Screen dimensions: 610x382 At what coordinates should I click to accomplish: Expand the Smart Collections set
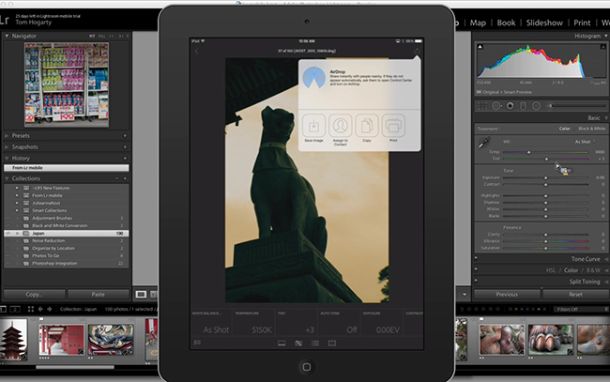(x=17, y=210)
